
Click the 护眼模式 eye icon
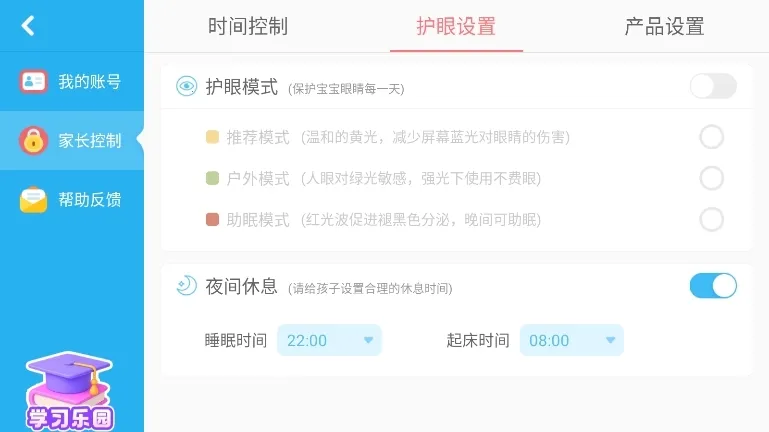click(x=187, y=87)
